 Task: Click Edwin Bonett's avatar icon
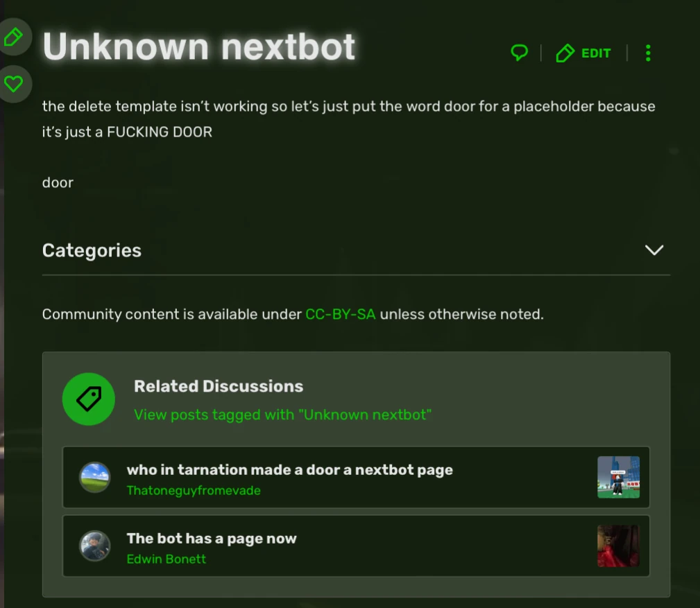click(x=94, y=546)
